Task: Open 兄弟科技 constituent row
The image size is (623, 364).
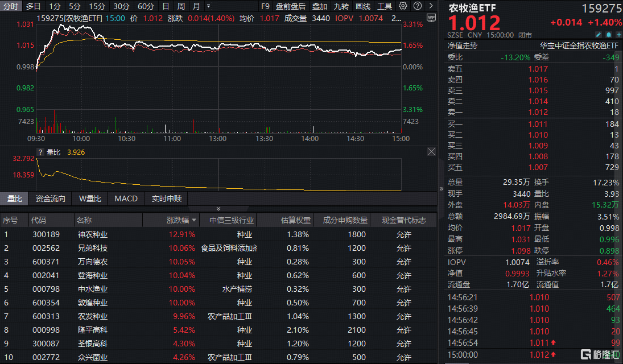Action: (218, 249)
